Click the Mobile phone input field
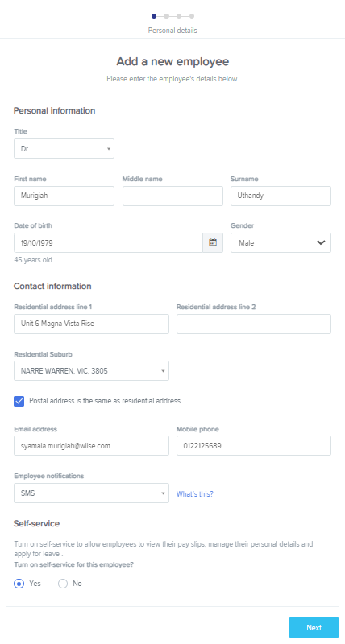 pyautogui.click(x=254, y=446)
